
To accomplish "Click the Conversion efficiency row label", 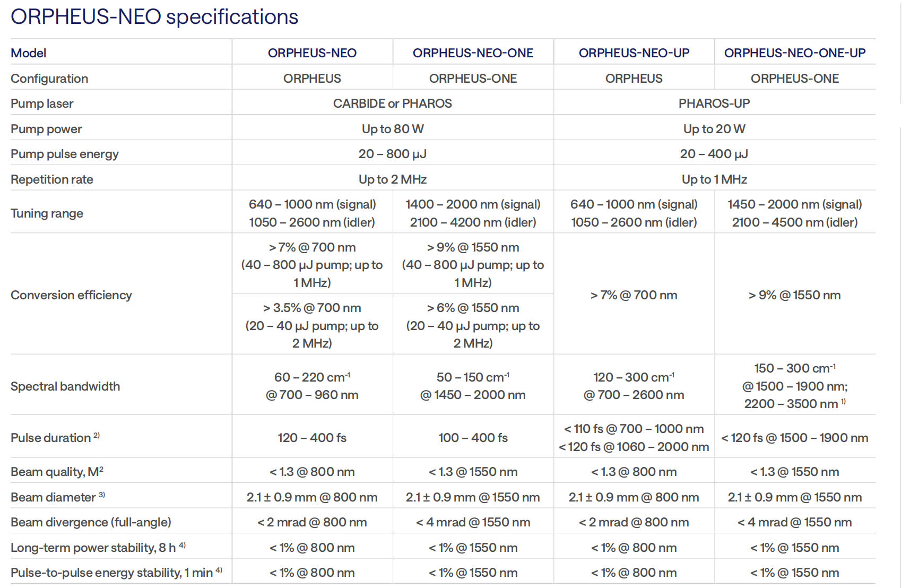I will point(71,295).
